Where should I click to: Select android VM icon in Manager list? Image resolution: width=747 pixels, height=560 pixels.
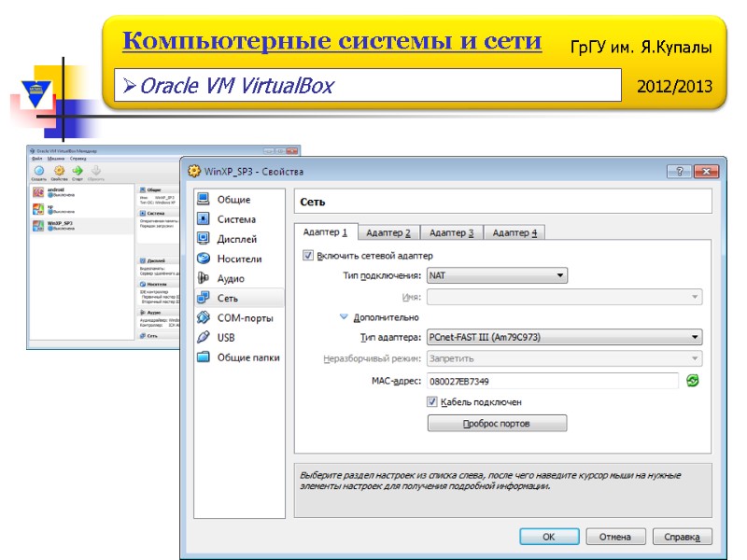pos(38,192)
